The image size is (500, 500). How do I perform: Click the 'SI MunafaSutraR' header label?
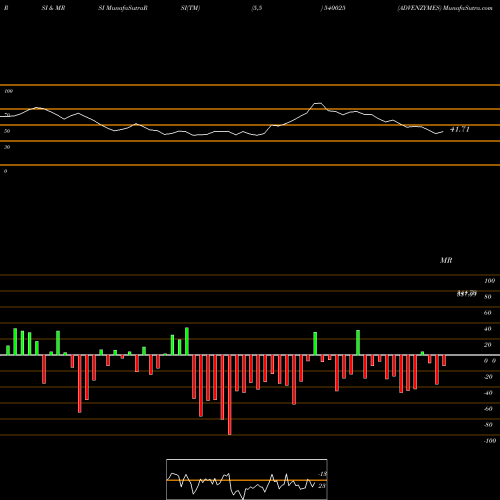123,8
